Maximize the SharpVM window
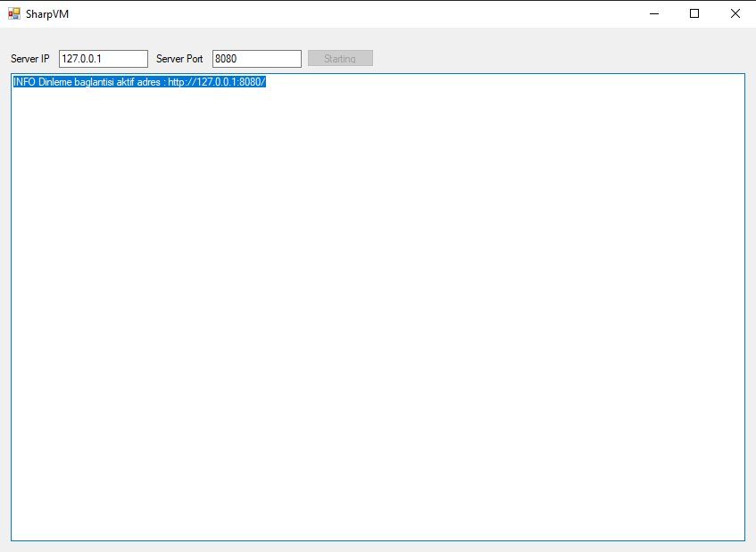Screen dimensions: 756x552 click(694, 13)
